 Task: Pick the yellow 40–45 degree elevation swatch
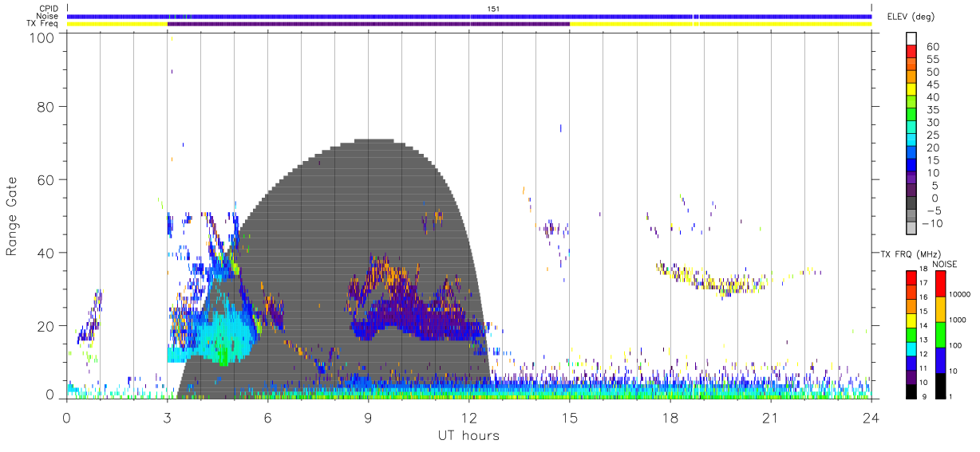click(911, 90)
